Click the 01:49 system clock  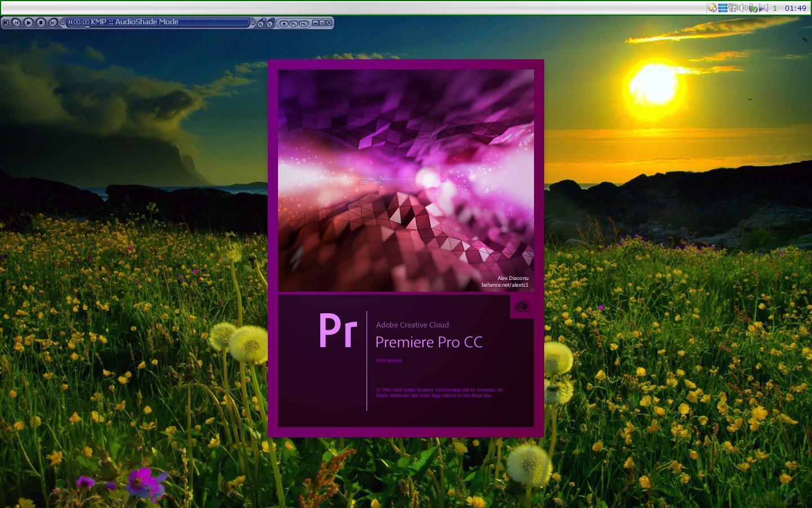[795, 8]
